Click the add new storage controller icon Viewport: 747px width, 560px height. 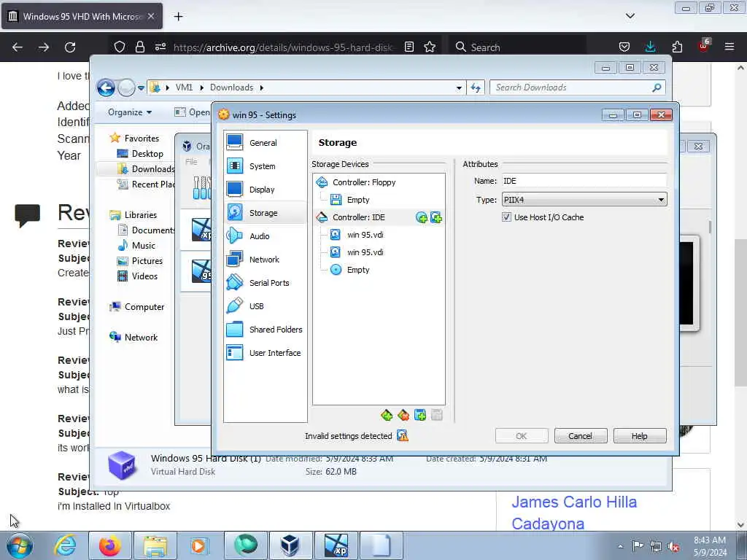[x=387, y=415]
